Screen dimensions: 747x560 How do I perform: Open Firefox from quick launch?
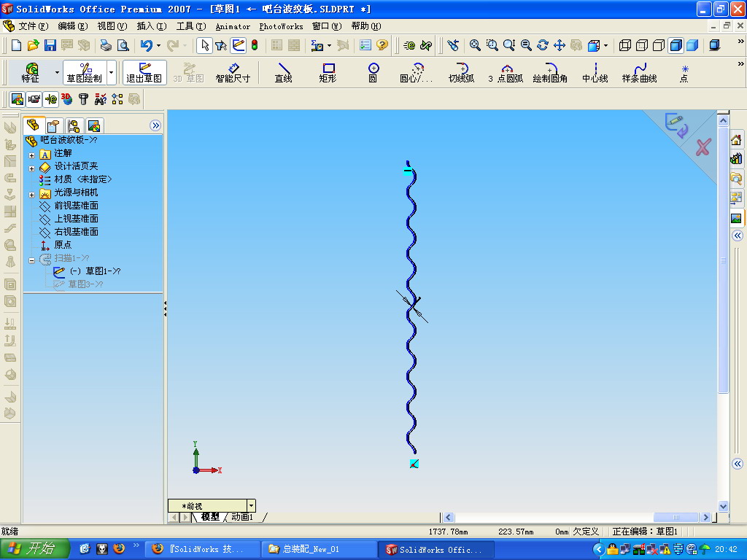pos(119,548)
